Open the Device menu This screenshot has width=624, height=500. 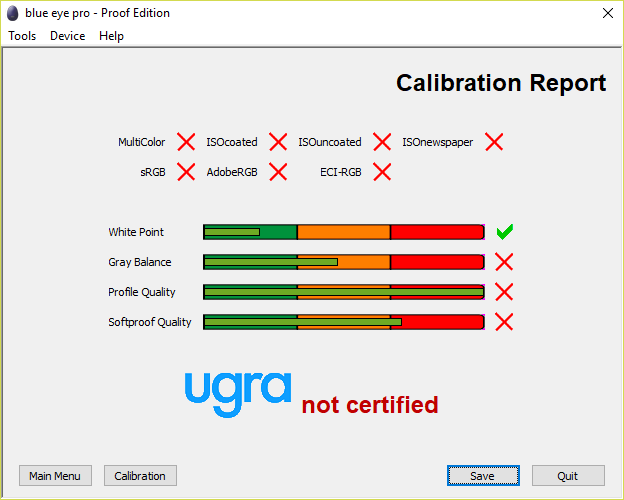click(x=67, y=36)
